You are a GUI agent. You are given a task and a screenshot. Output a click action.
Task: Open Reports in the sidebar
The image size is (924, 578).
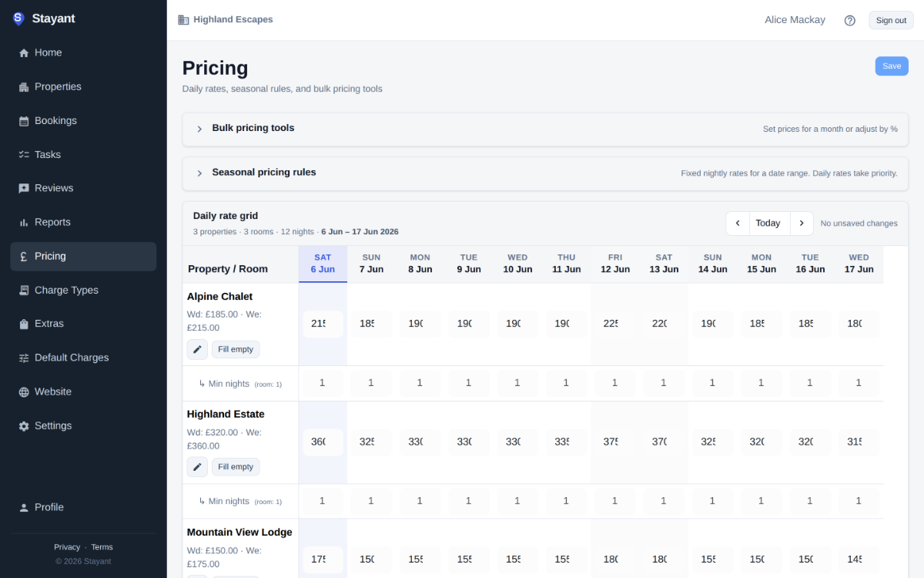click(83, 223)
